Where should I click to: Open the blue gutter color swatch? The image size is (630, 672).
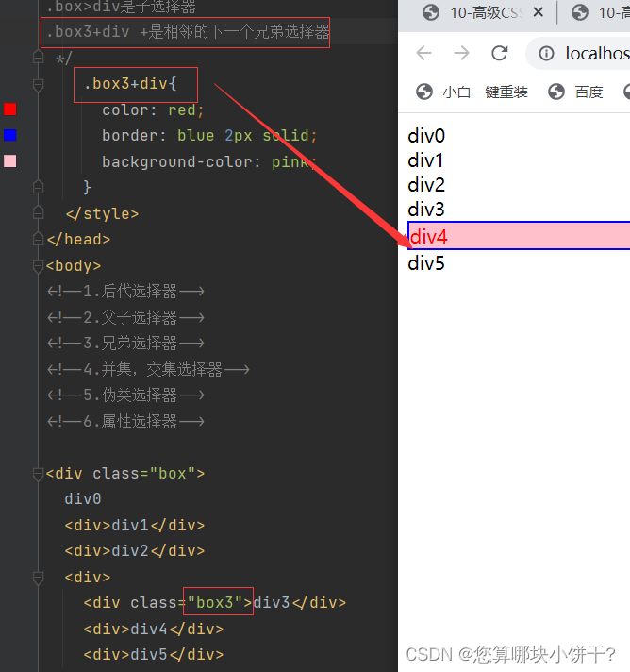9,135
